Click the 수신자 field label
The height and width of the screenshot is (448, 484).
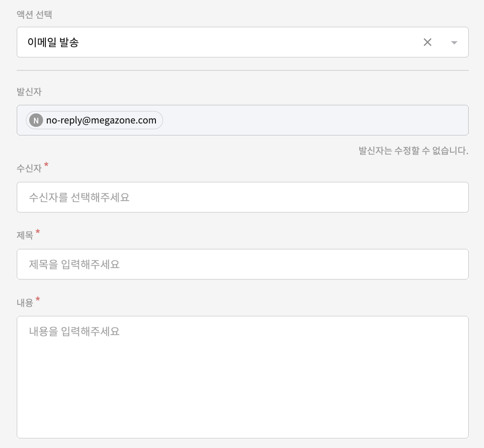(29, 168)
